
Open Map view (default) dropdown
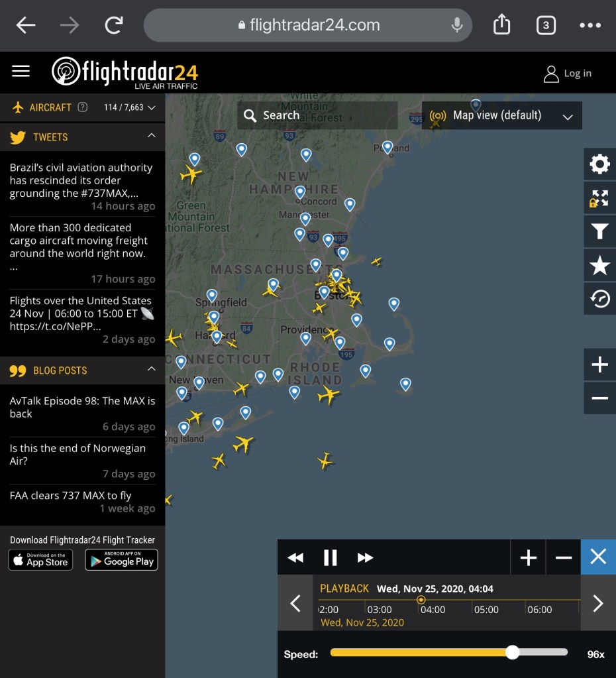click(502, 116)
